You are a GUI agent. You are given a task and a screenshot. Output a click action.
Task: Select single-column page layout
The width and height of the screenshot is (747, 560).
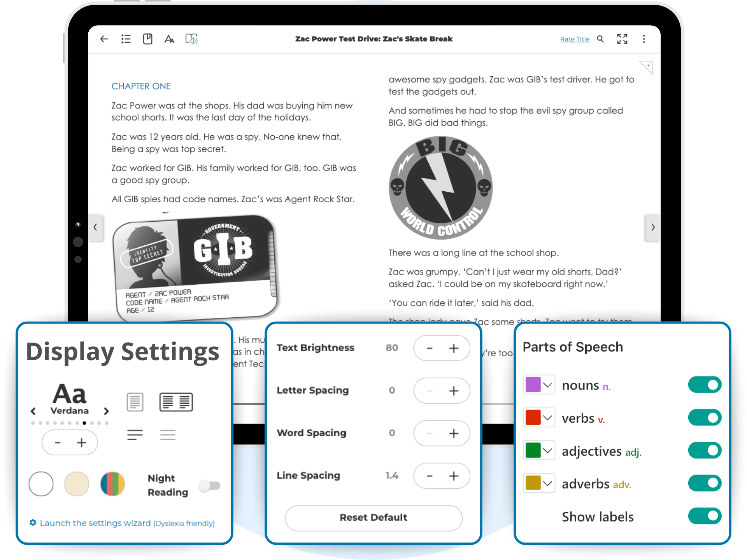(x=135, y=402)
